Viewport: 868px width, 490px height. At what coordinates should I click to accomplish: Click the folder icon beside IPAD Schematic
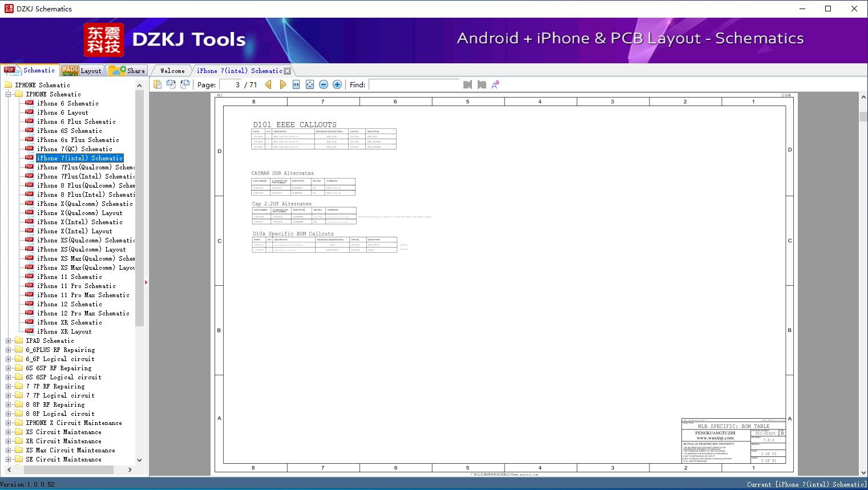19,341
